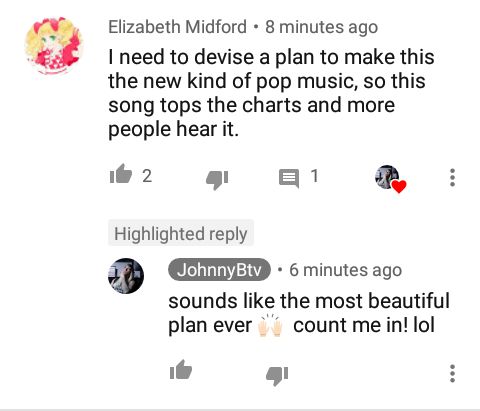The image size is (480, 411).
Task: Click Elizabeth's comment text about pop music
Action: click(x=271, y=93)
